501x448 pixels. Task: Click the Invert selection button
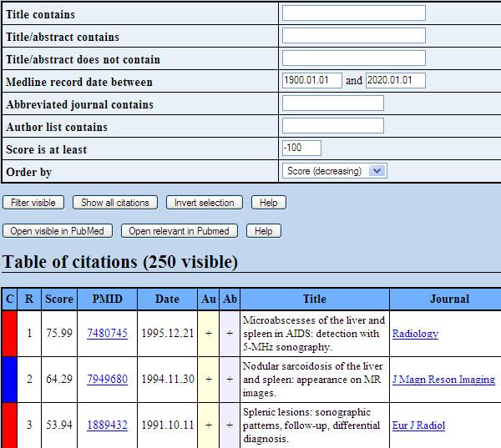click(205, 203)
